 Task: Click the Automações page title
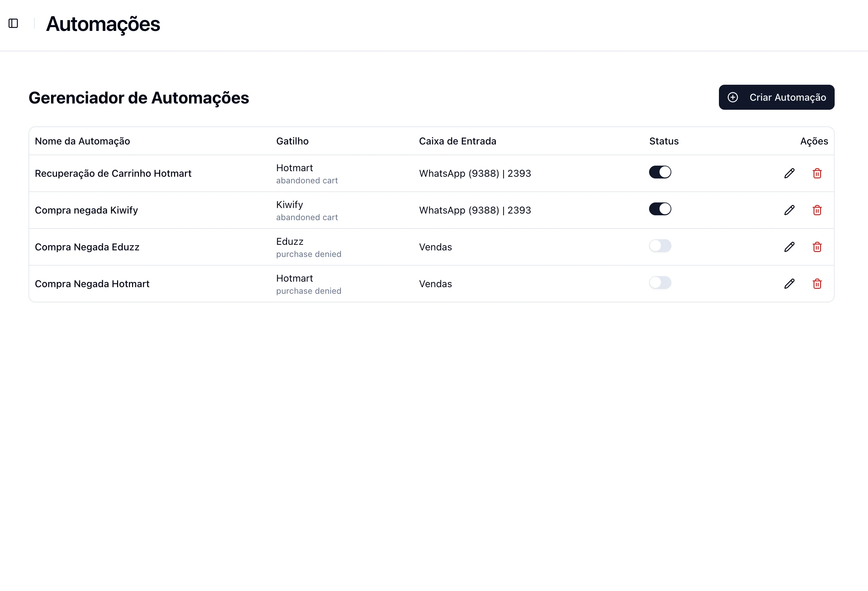click(103, 24)
